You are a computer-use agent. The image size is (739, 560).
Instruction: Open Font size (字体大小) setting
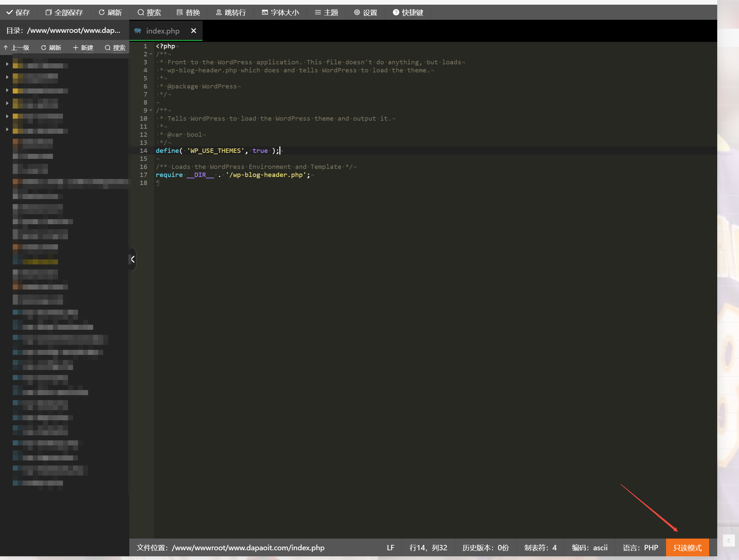click(280, 12)
